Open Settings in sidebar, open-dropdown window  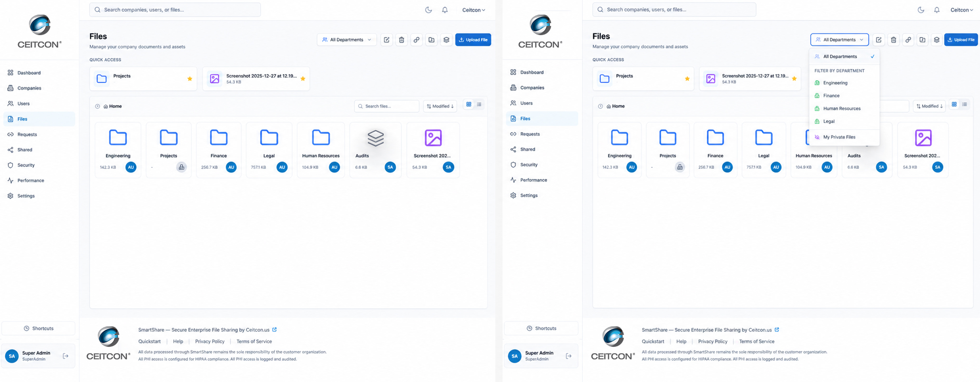coord(542,195)
